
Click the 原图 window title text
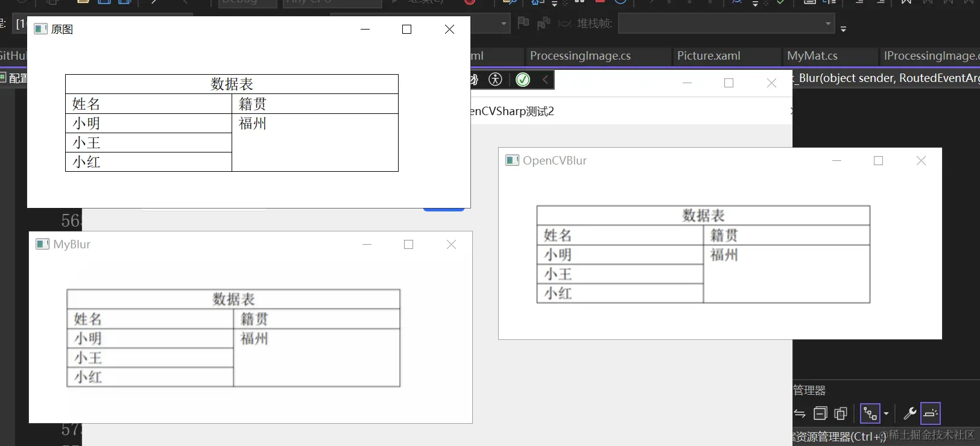62,29
